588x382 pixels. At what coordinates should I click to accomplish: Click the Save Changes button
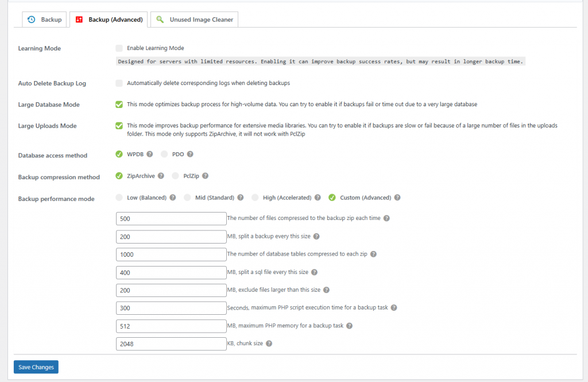[36, 366]
